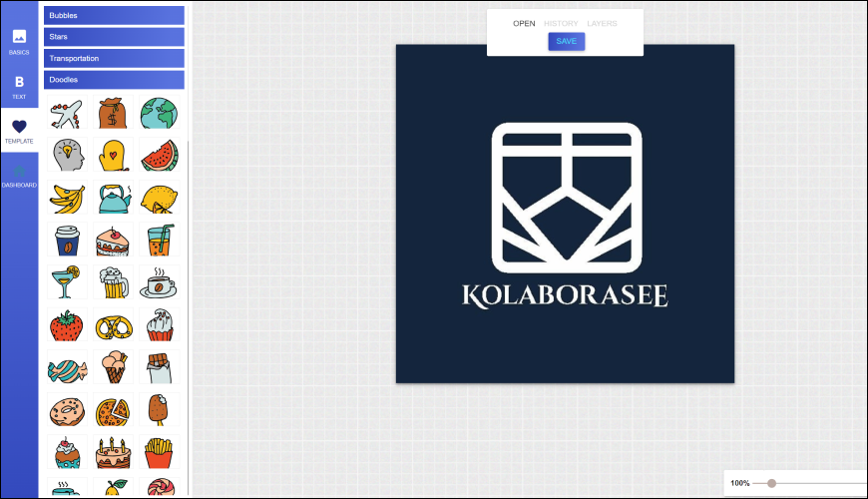Click the zoom slider handle
This screenshot has width=868, height=499.
(771, 483)
